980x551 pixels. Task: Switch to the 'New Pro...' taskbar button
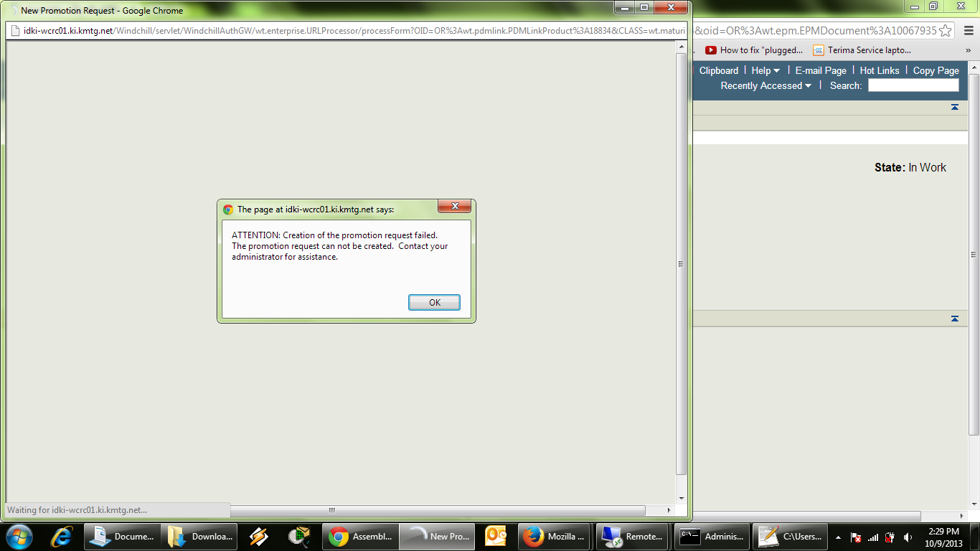(x=435, y=536)
